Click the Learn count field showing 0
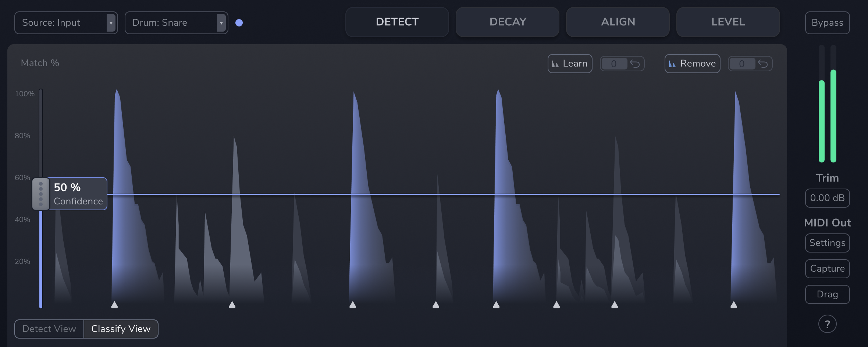Image resolution: width=868 pixels, height=347 pixels. click(614, 64)
